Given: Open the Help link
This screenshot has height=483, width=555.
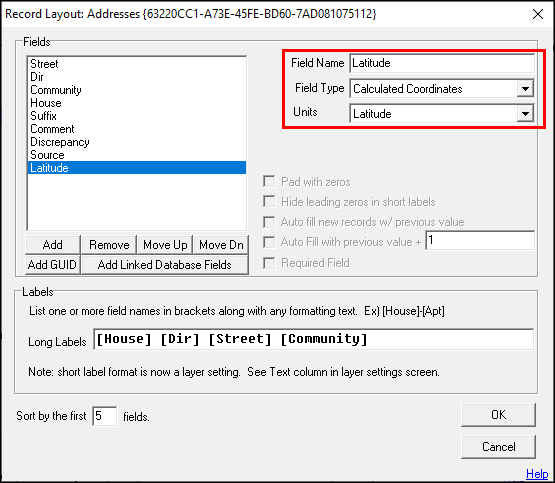Looking at the screenshot, I should coord(537,473).
